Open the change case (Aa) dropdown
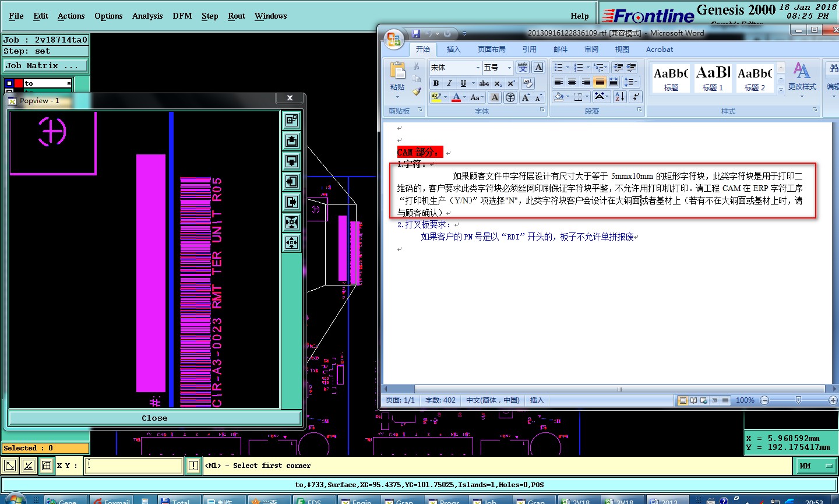 [477, 97]
